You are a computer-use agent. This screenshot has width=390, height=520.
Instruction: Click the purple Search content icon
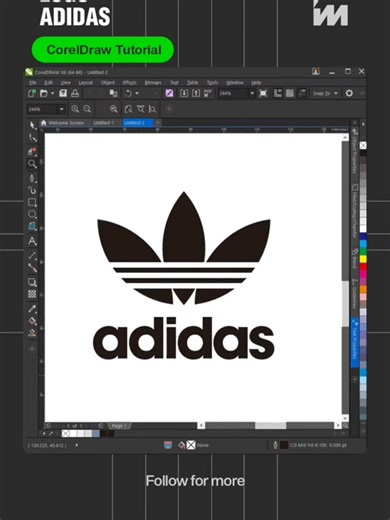coord(169,93)
